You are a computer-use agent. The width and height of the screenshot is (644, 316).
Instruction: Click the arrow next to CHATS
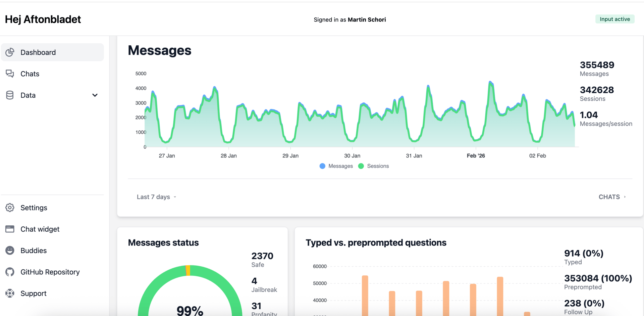625,197
